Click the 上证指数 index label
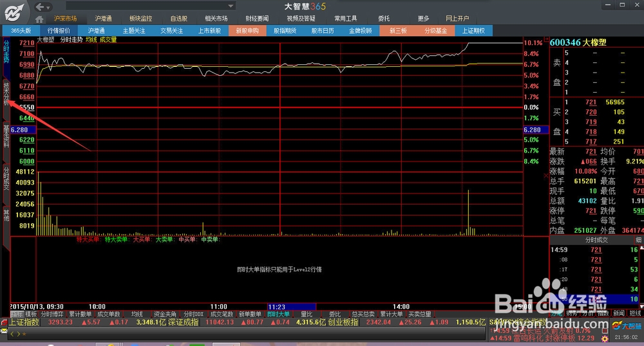 click(24, 322)
